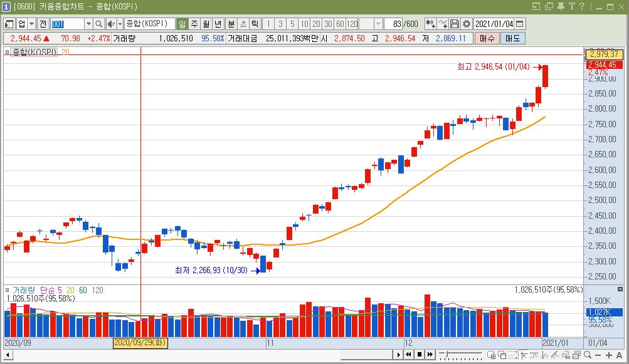Click the pin window icon in title bar
This screenshot has width=629, height=364.
coord(561,6)
